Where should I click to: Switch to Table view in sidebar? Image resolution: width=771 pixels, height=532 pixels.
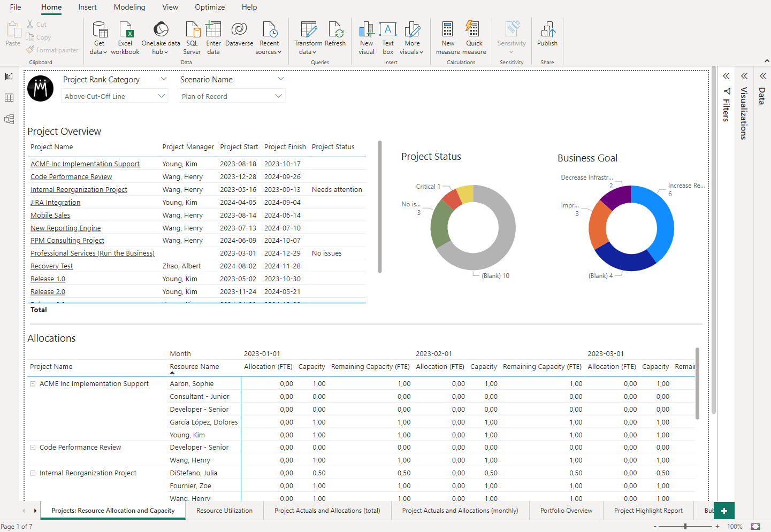point(9,98)
